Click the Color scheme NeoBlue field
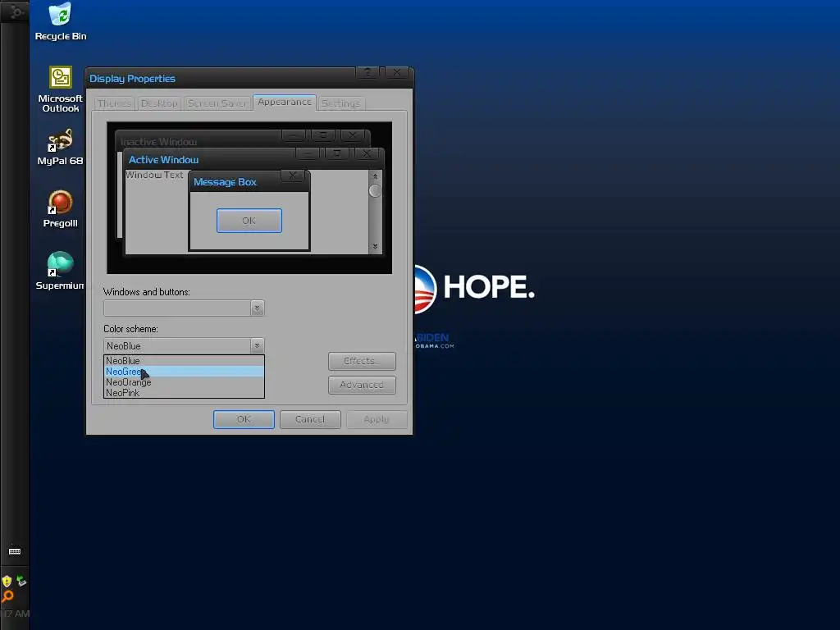The width and height of the screenshot is (840, 630). (177, 345)
